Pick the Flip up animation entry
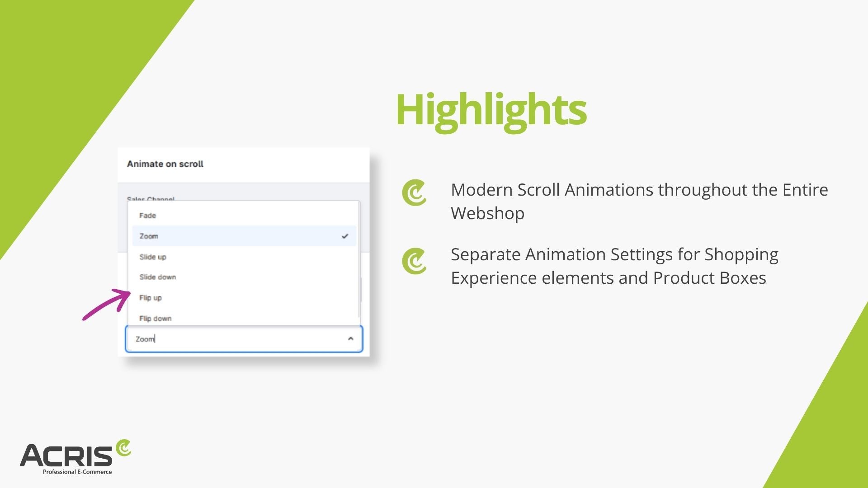 pos(151,298)
